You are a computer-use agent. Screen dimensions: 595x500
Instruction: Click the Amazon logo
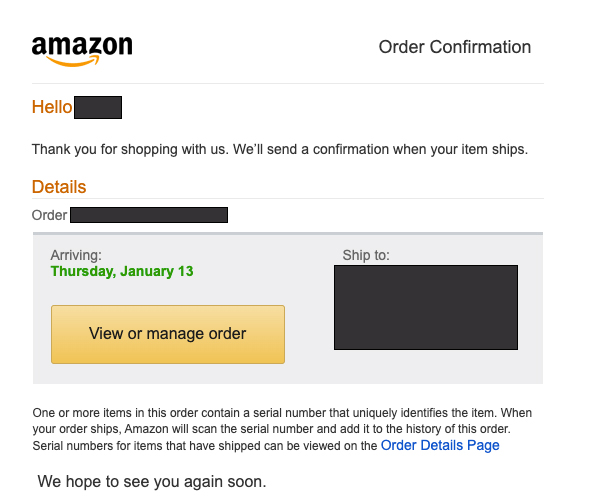point(82,51)
